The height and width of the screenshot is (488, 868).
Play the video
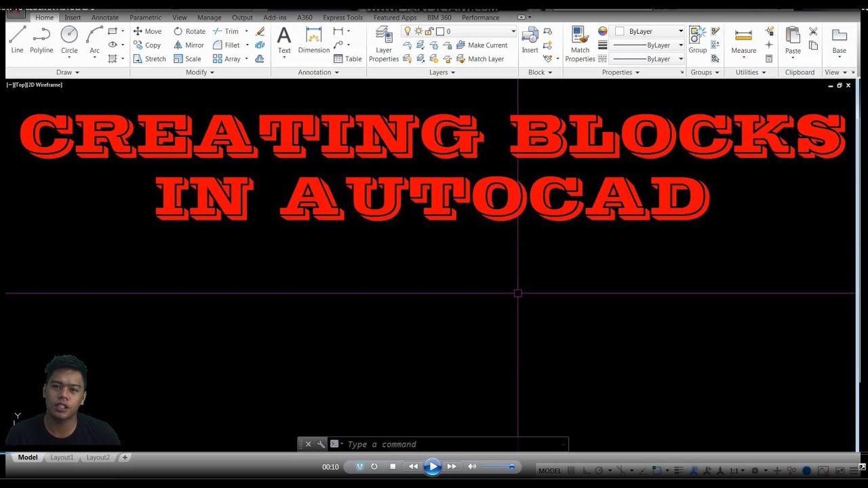pos(433,466)
